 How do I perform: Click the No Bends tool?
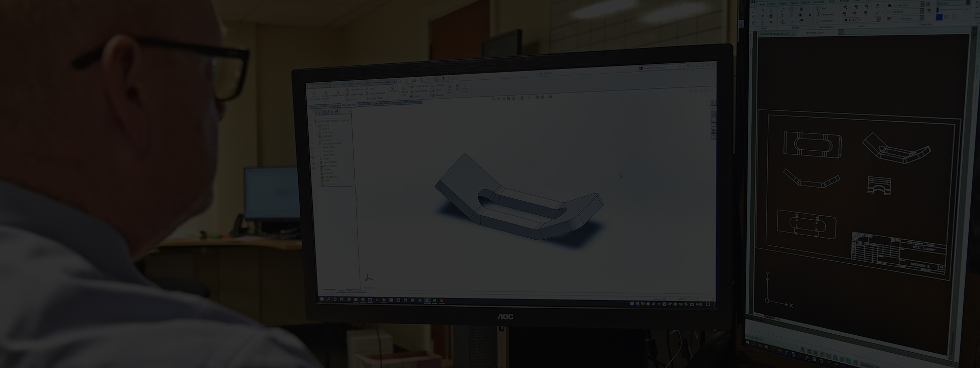(450, 89)
